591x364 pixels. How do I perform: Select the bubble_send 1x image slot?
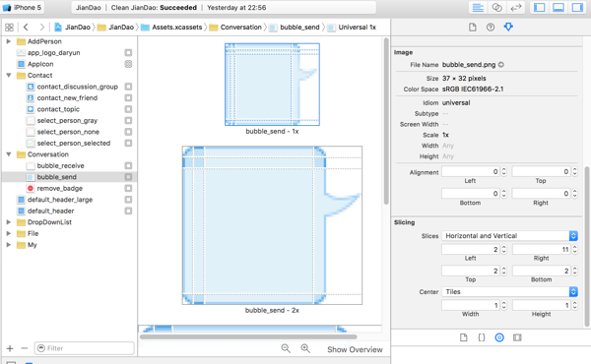point(272,85)
